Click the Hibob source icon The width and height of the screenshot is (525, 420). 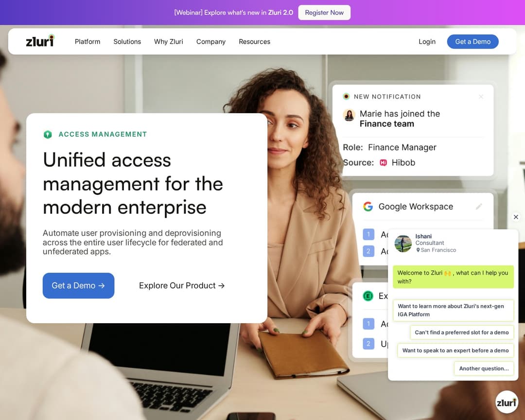click(x=383, y=162)
